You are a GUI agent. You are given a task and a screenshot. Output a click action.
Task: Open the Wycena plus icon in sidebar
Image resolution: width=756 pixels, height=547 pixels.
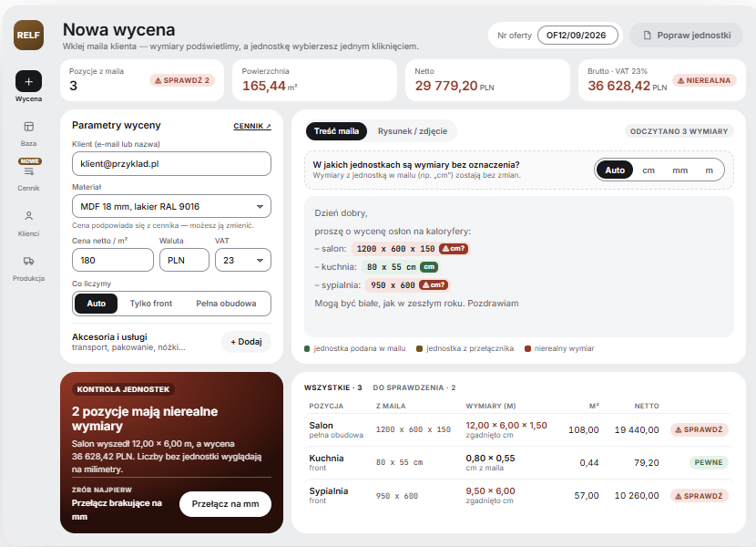coord(28,81)
